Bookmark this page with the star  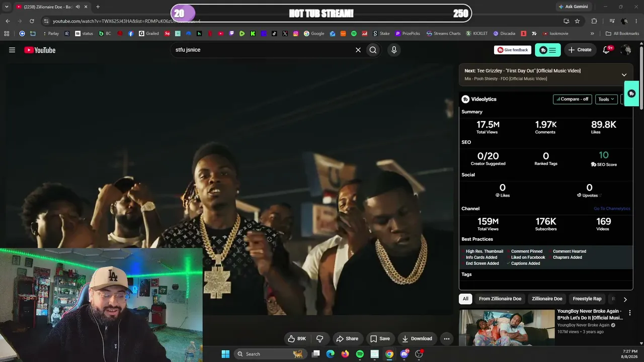coord(577,21)
